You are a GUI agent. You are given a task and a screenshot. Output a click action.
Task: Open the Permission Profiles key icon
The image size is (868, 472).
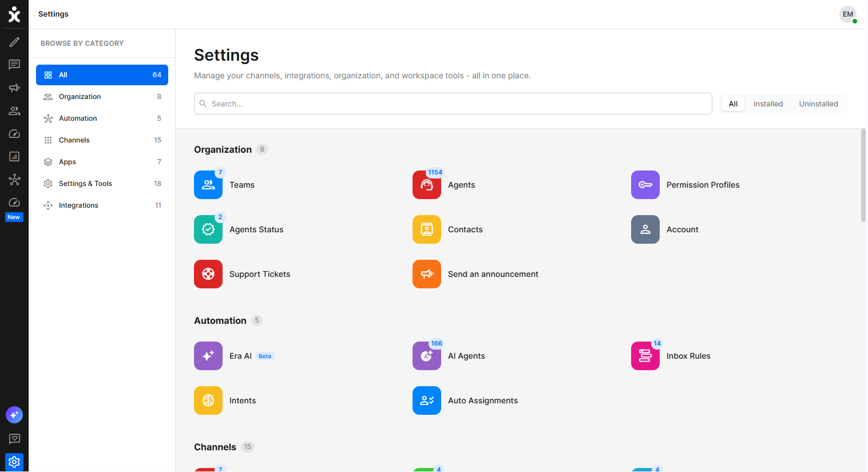click(x=645, y=185)
